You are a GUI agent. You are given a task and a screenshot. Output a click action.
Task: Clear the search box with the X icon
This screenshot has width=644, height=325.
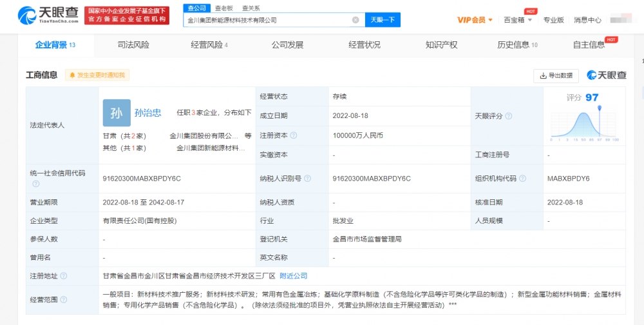click(355, 20)
